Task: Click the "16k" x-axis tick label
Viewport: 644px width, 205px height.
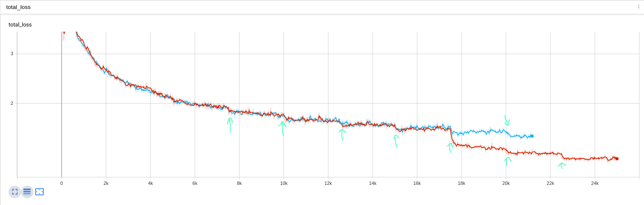Action: click(x=417, y=183)
